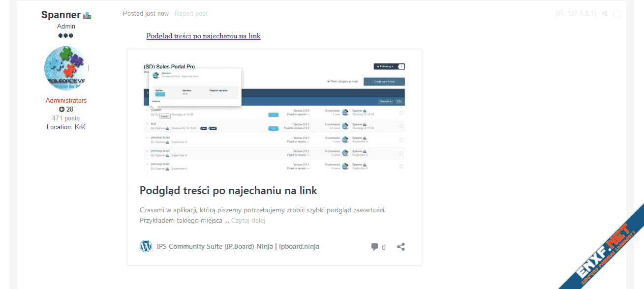Open the 'IPS Community Suite (IP.Board) Ninja' site link
Screen dimensions: 644x289
(x=238, y=246)
